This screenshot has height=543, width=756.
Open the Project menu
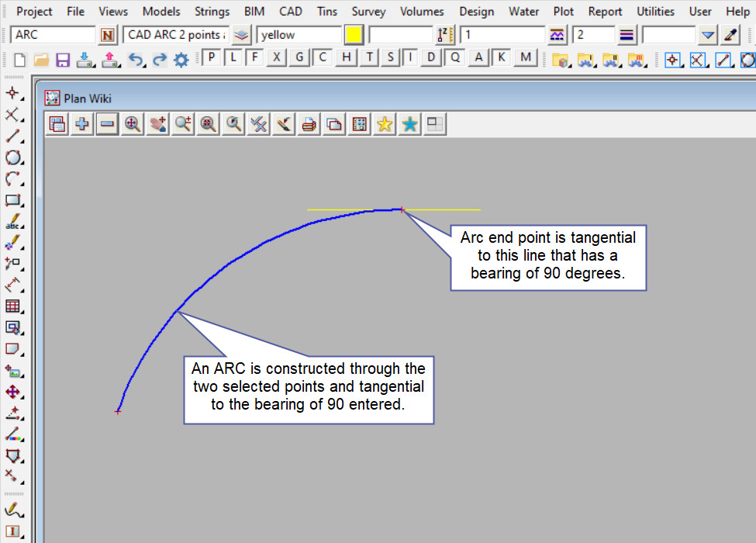tap(34, 11)
